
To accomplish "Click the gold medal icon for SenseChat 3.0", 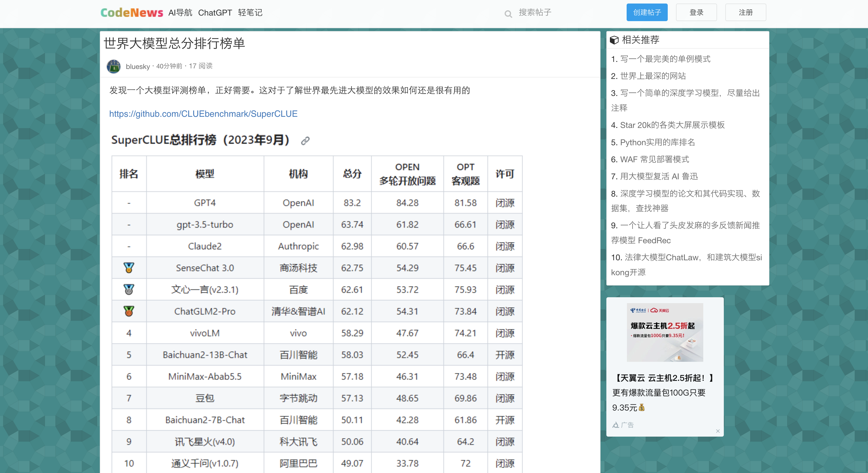I will (129, 268).
